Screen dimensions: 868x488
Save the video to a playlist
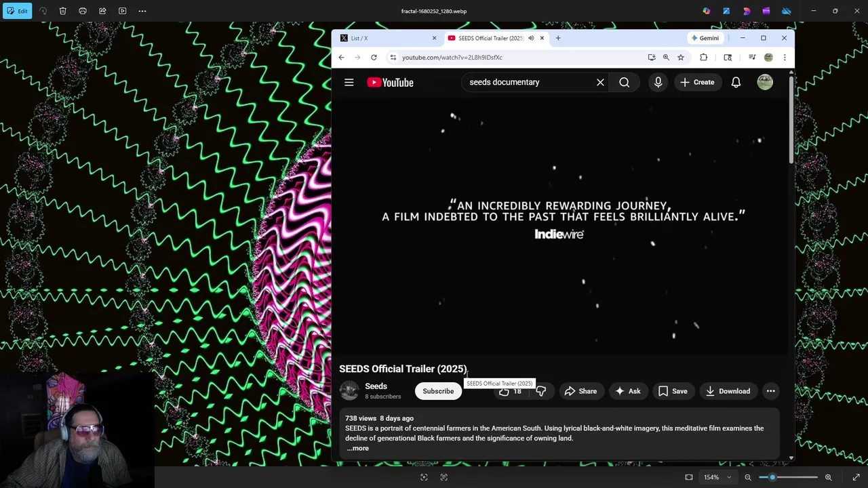click(x=673, y=391)
